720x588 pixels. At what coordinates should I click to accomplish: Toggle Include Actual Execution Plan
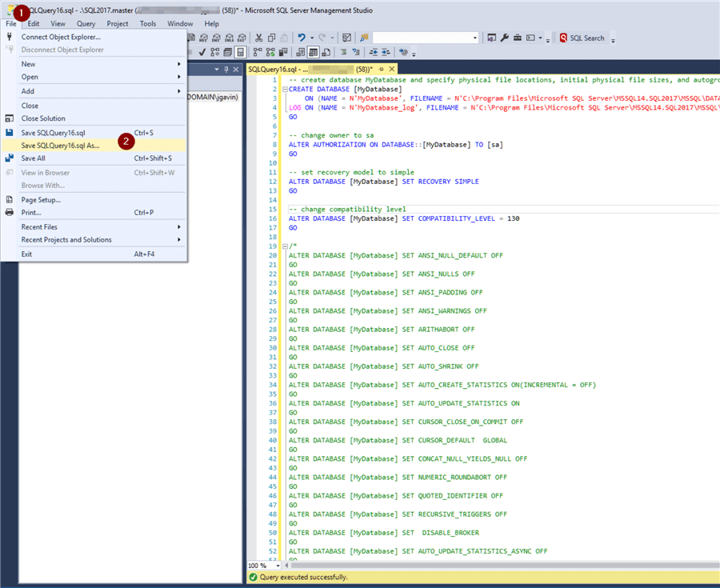click(x=258, y=52)
